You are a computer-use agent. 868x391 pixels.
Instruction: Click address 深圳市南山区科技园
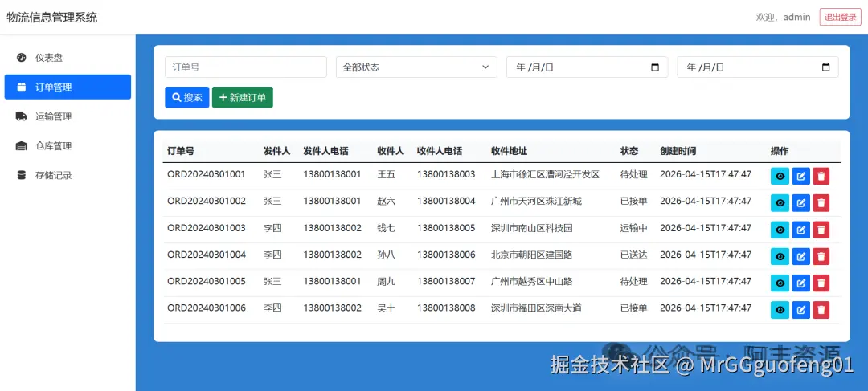(532, 228)
